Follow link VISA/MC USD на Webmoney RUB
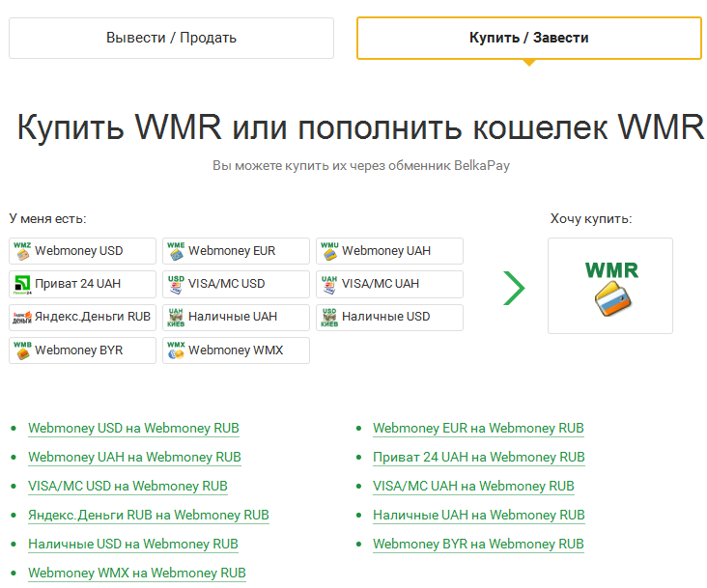Image resolution: width=707 pixels, height=588 pixels. coord(127,487)
